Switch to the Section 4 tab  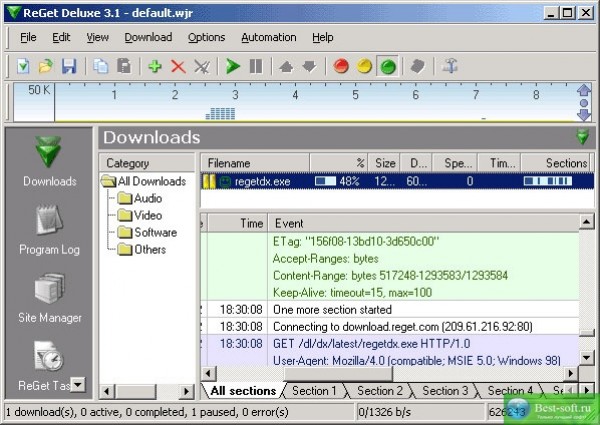[510, 391]
